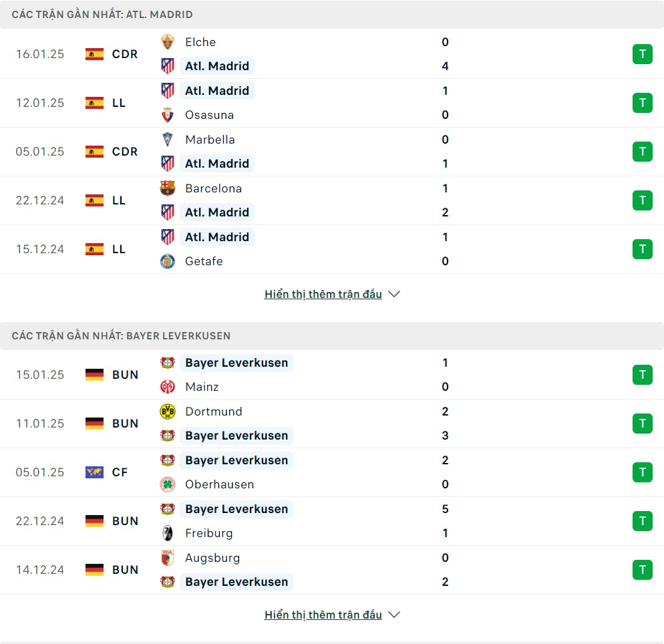The image size is (664, 644).
Task: Click the Dortmund BVB crest icon
Action: tap(167, 411)
